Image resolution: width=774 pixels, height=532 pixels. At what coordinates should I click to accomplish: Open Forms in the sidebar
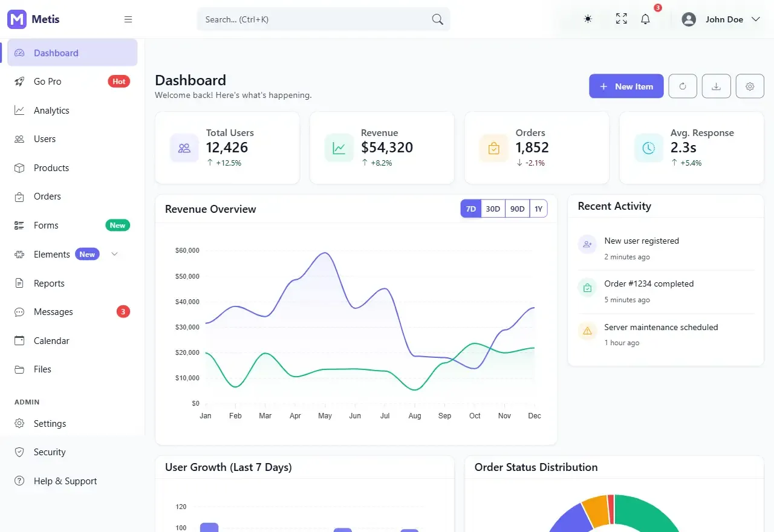coord(73,225)
